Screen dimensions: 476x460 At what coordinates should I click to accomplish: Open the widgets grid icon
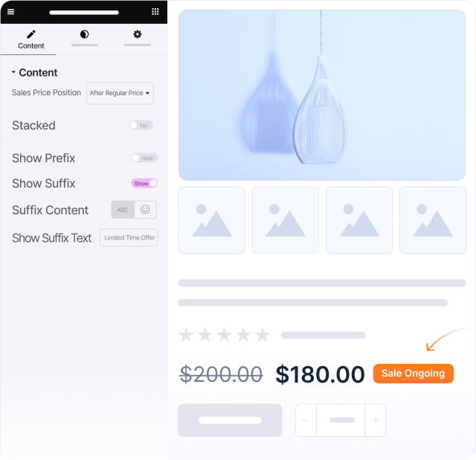(155, 12)
